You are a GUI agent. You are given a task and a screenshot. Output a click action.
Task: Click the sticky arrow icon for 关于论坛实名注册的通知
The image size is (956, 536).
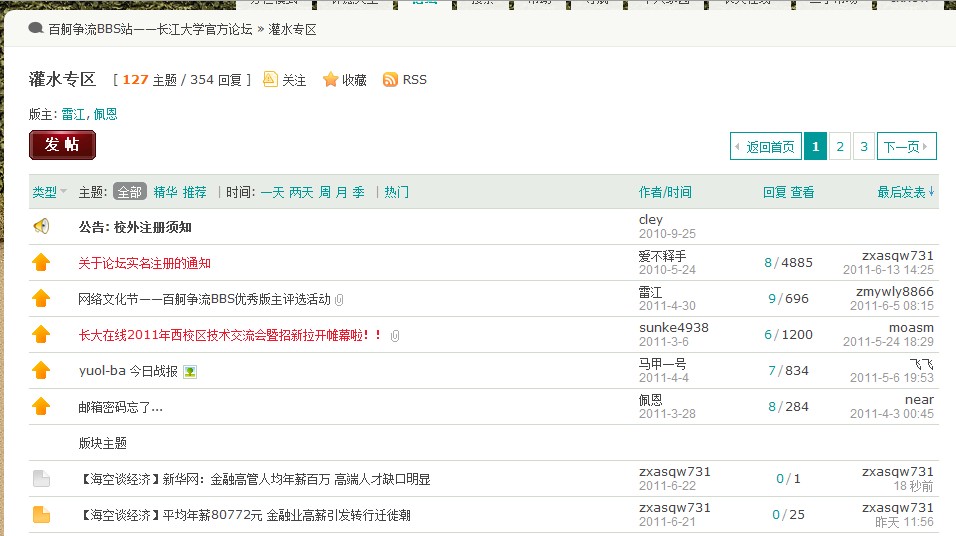(x=41, y=262)
